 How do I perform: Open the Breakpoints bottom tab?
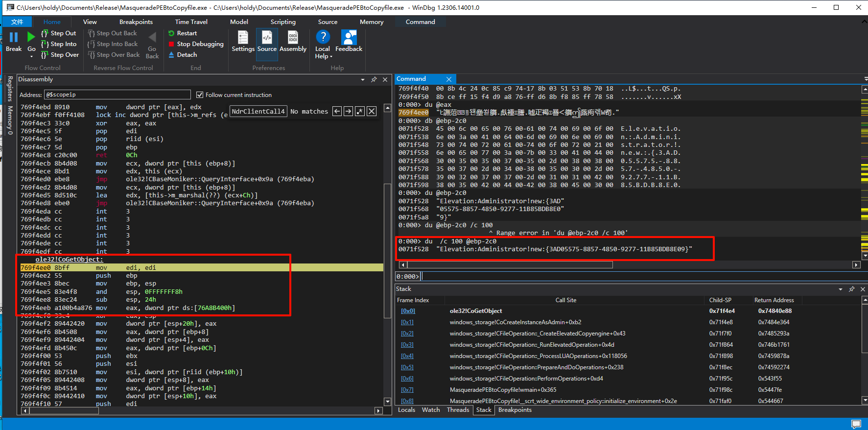[515, 410]
